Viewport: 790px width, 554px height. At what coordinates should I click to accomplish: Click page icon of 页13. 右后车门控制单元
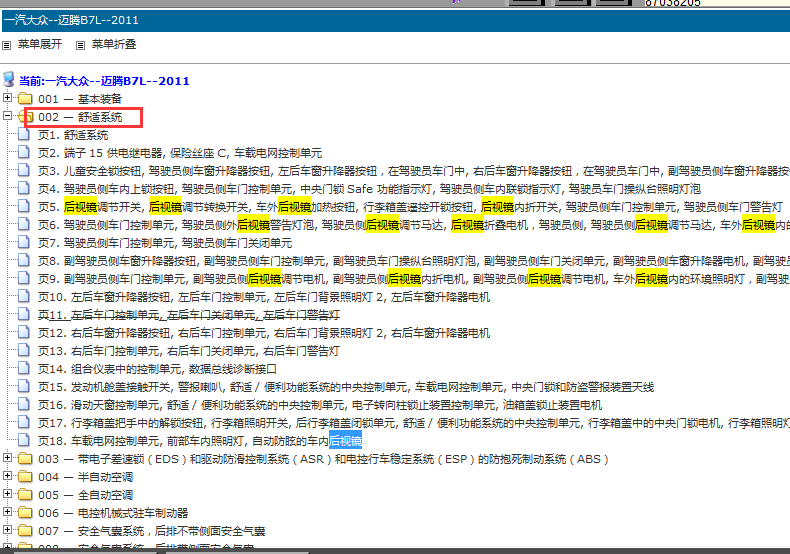[24, 350]
